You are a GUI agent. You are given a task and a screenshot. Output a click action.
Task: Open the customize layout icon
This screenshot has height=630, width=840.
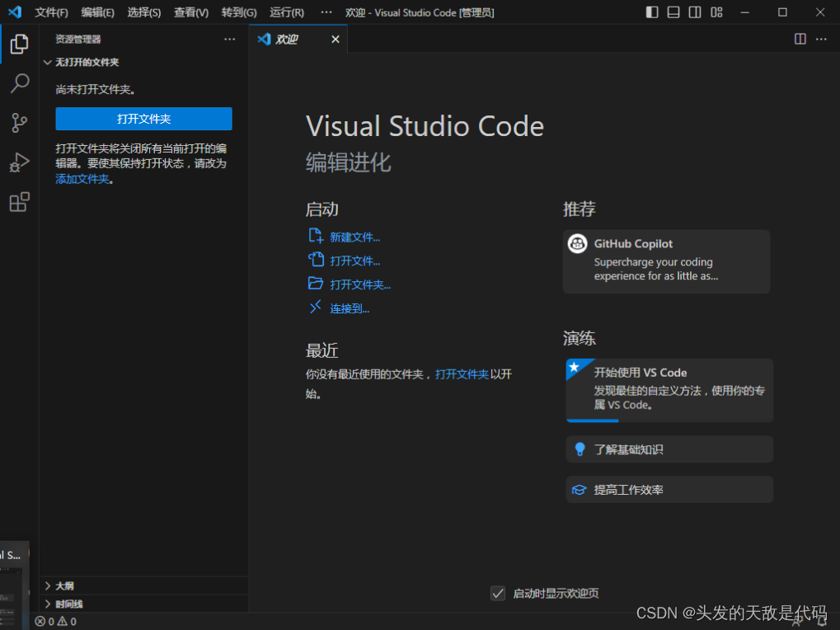point(717,12)
